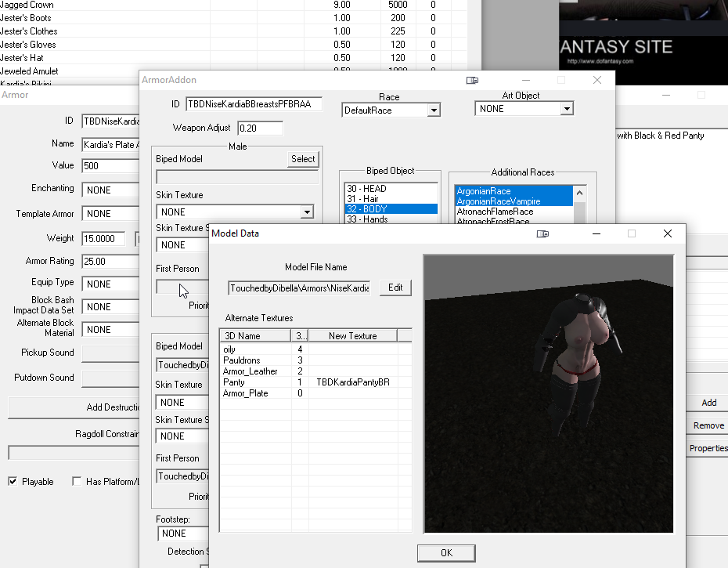Open the Template Armor dropdown
728x568 pixels.
[110, 214]
